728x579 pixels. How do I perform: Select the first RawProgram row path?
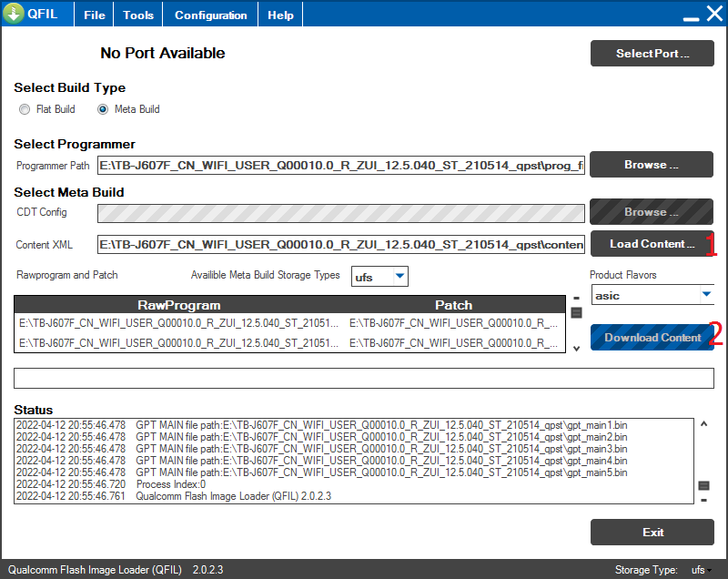coord(178,323)
